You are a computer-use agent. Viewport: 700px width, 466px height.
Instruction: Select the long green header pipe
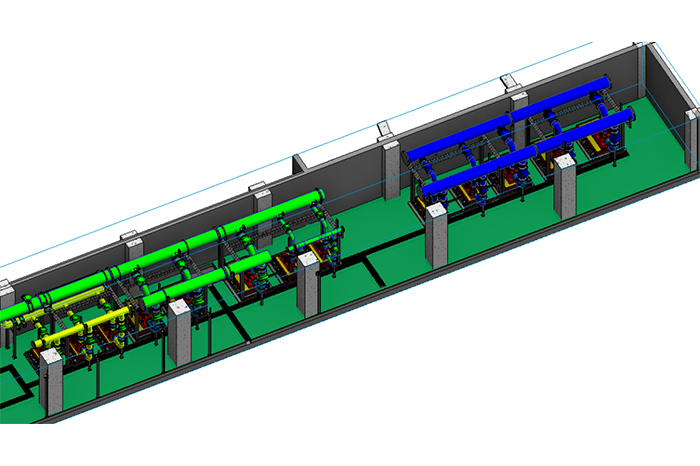tap(200, 238)
